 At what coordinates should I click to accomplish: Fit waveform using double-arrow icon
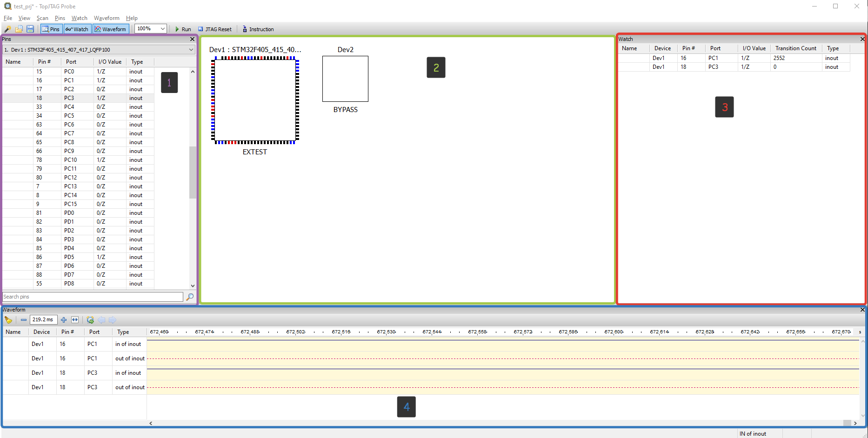click(75, 320)
